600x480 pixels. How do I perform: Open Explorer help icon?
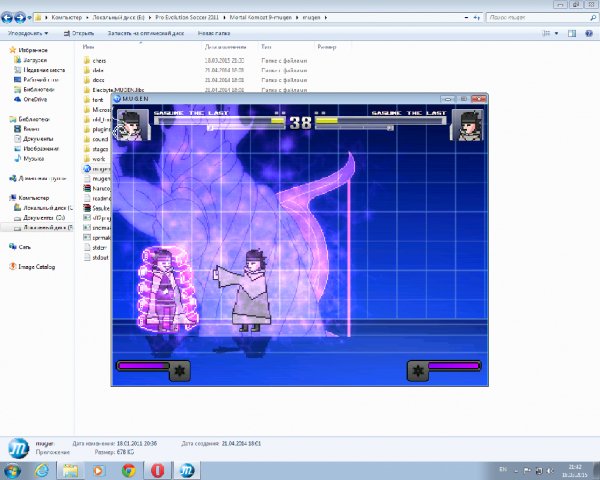pyautogui.click(x=589, y=34)
